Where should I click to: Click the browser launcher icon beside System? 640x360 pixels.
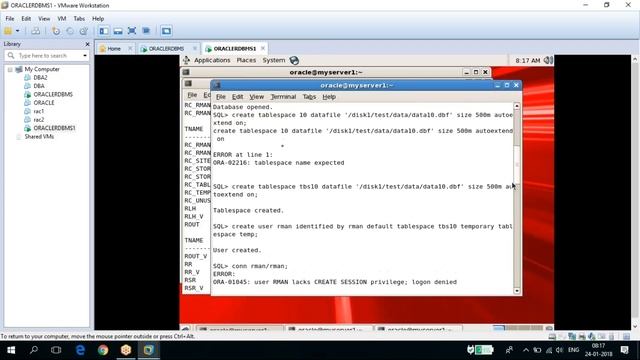coord(294,60)
